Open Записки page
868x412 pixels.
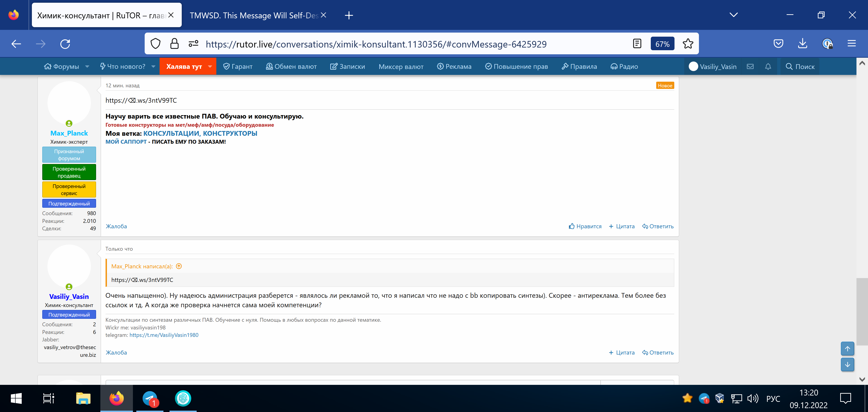[347, 67]
